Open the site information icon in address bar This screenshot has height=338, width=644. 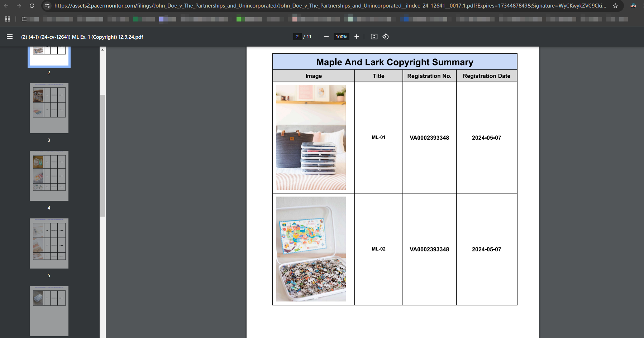47,6
